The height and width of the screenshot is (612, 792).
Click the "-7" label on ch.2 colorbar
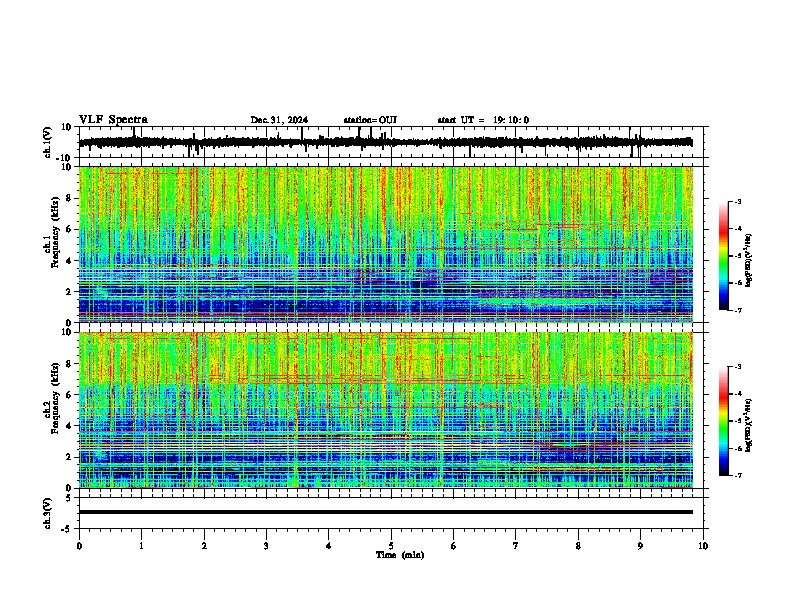point(738,475)
